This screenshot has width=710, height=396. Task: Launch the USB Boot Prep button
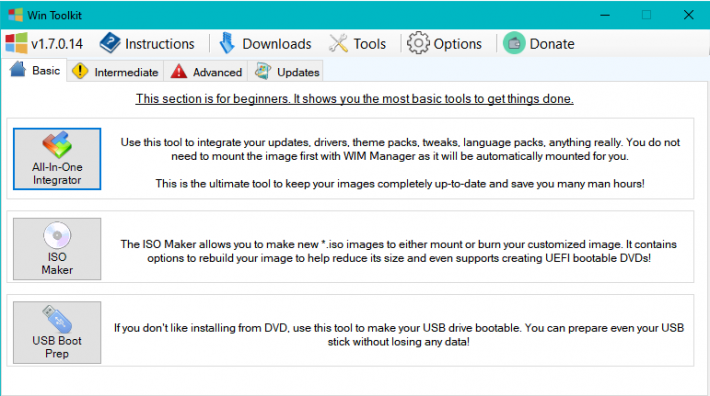pos(57,333)
